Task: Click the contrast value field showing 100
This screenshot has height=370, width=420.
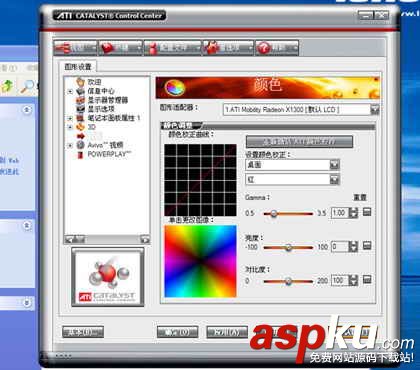Action: 339,281
